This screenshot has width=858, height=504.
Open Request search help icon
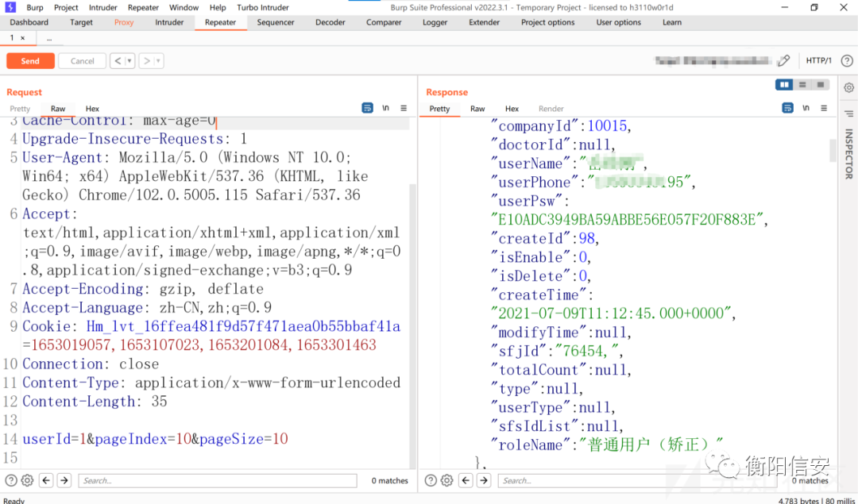point(11,480)
